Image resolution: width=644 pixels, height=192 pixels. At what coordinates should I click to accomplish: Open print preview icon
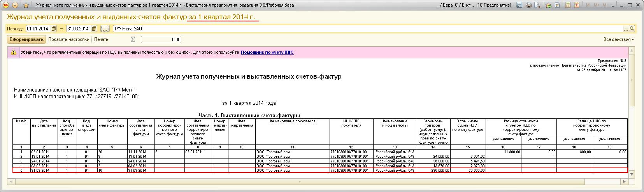[537, 5]
